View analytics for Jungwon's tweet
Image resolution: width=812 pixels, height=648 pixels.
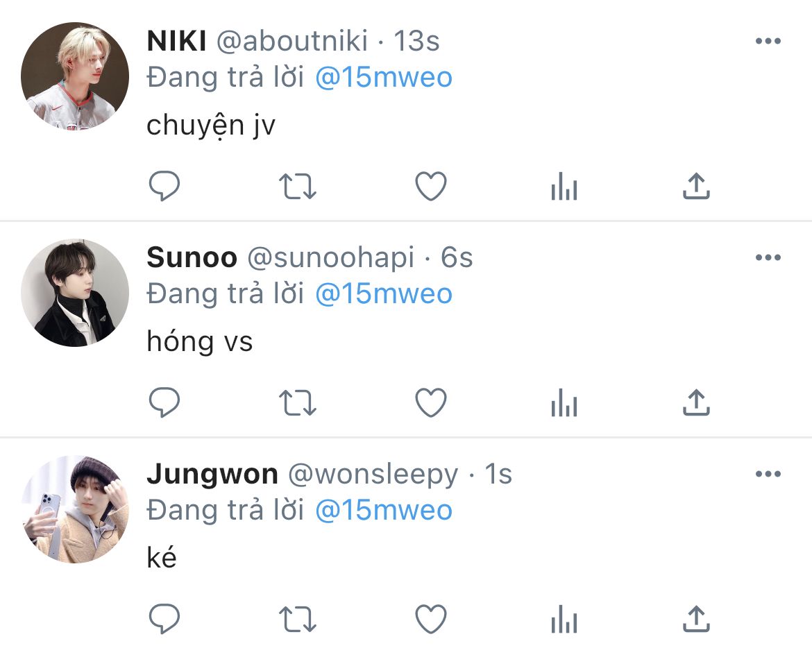[564, 618]
